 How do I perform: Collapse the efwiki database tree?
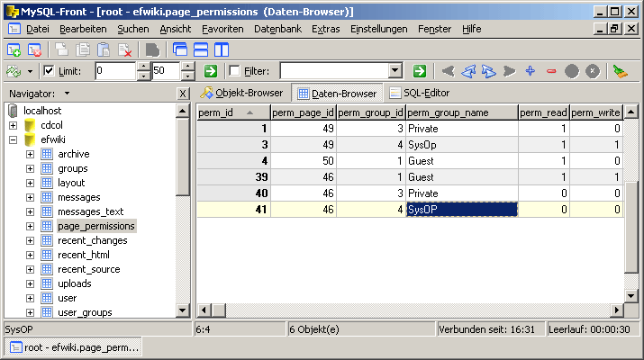click(x=14, y=139)
